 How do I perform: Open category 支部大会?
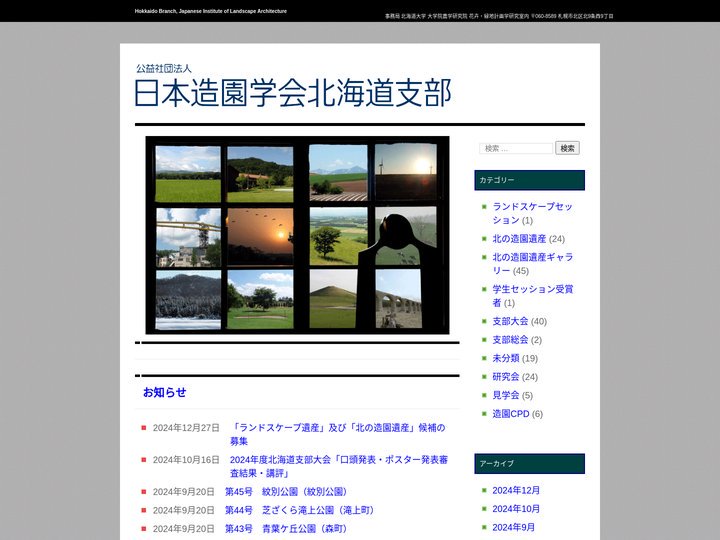click(510, 321)
